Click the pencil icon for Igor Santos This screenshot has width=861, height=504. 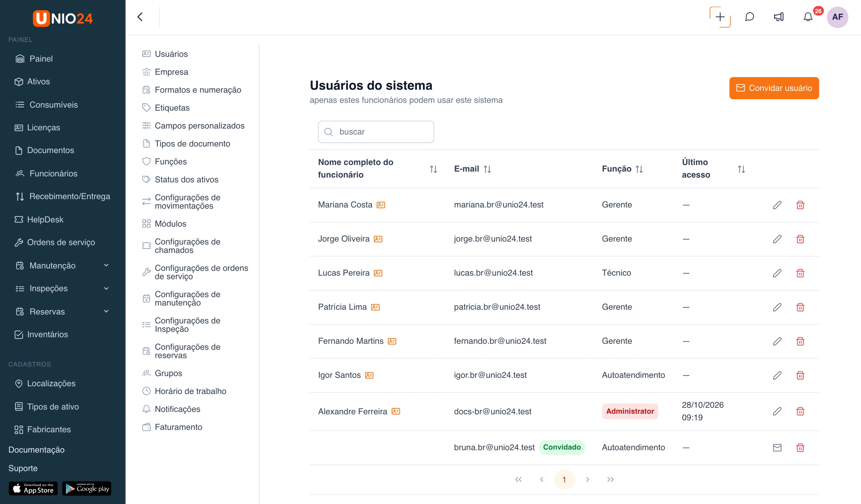click(x=777, y=375)
